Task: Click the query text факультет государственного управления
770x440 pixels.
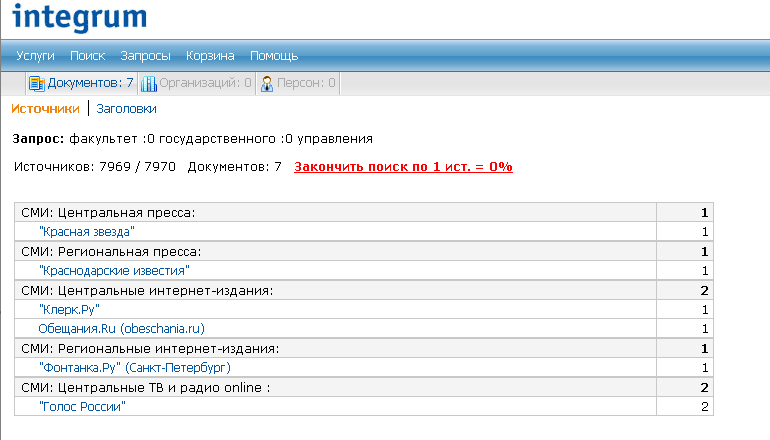Action: (220, 139)
